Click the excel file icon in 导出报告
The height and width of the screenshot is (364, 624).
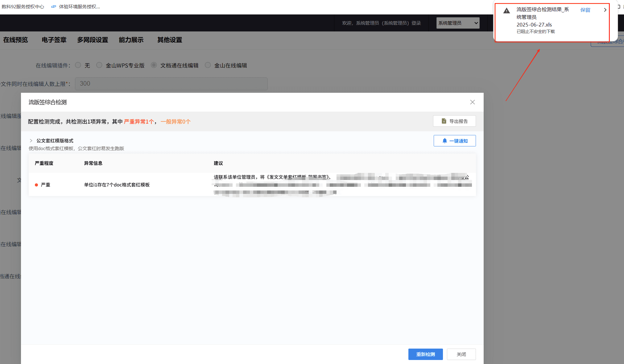444,121
